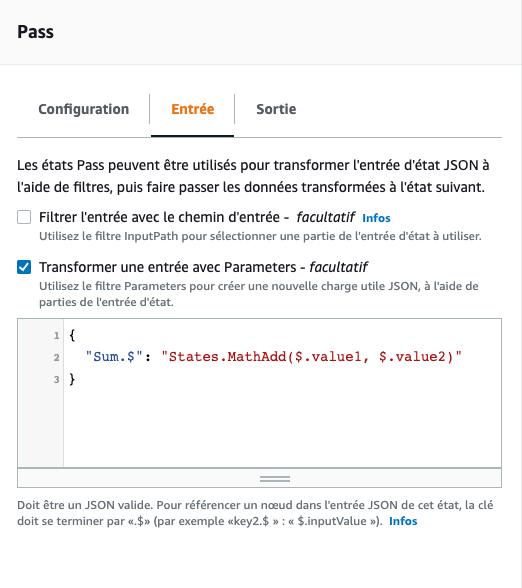
Task: Select line number 1 in editor gutter
Action: pyautogui.click(x=56, y=335)
